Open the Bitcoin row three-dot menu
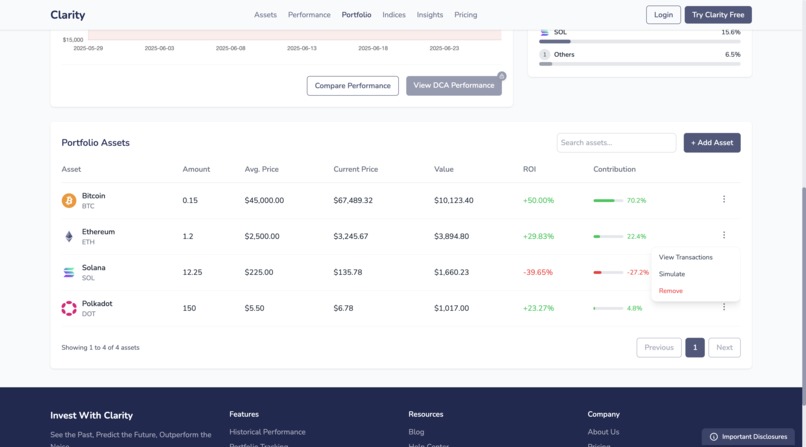806x447 pixels. point(724,199)
